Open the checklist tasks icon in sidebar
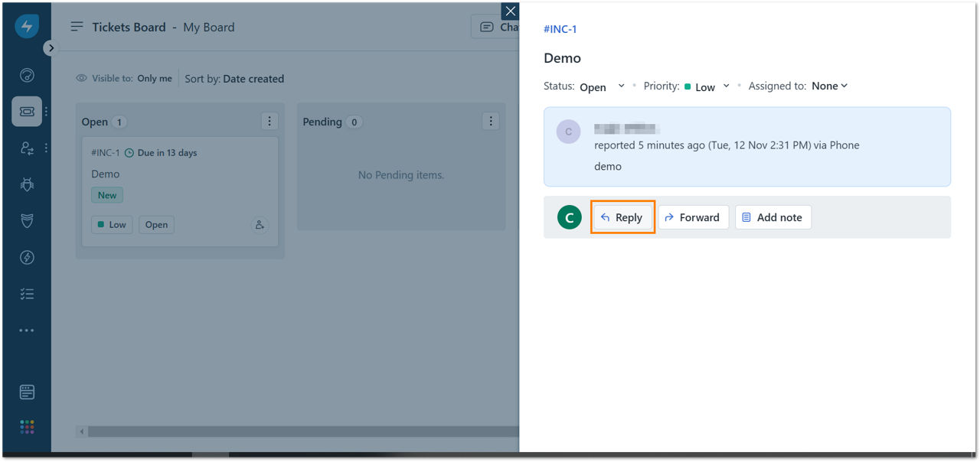 coord(27,294)
